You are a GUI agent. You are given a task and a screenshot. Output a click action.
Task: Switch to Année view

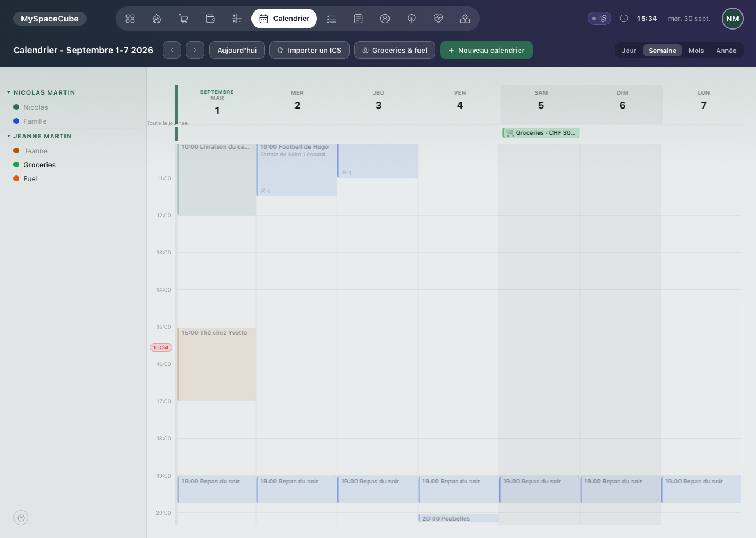tap(726, 51)
